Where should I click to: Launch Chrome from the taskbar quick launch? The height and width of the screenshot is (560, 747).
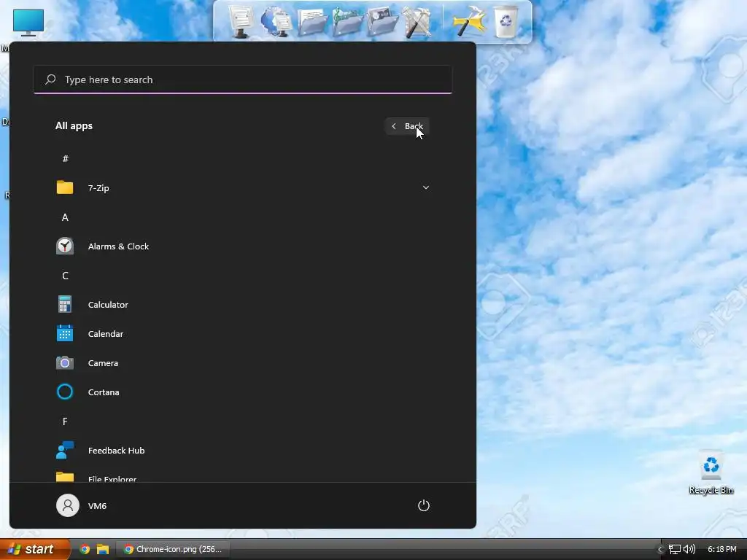pyautogui.click(x=85, y=549)
